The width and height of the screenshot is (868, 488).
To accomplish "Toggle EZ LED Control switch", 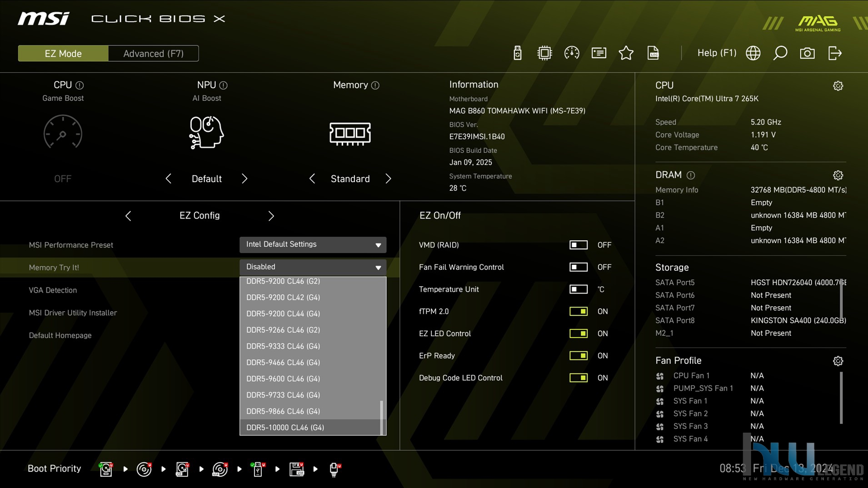I will [578, 334].
